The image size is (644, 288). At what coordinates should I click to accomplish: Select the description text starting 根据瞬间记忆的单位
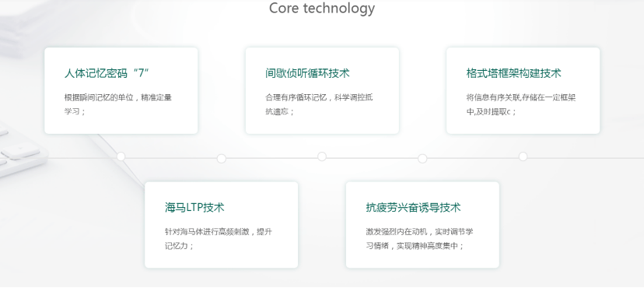coord(118,104)
